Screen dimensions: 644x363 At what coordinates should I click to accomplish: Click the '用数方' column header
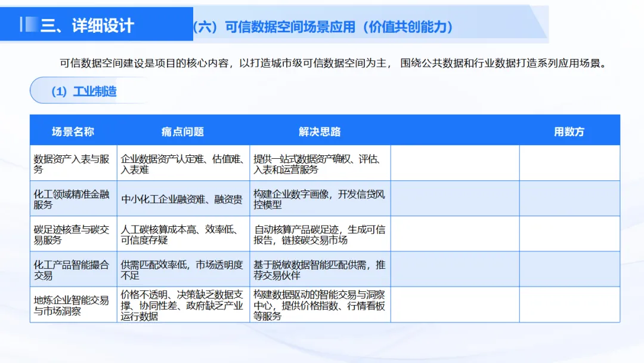(569, 131)
